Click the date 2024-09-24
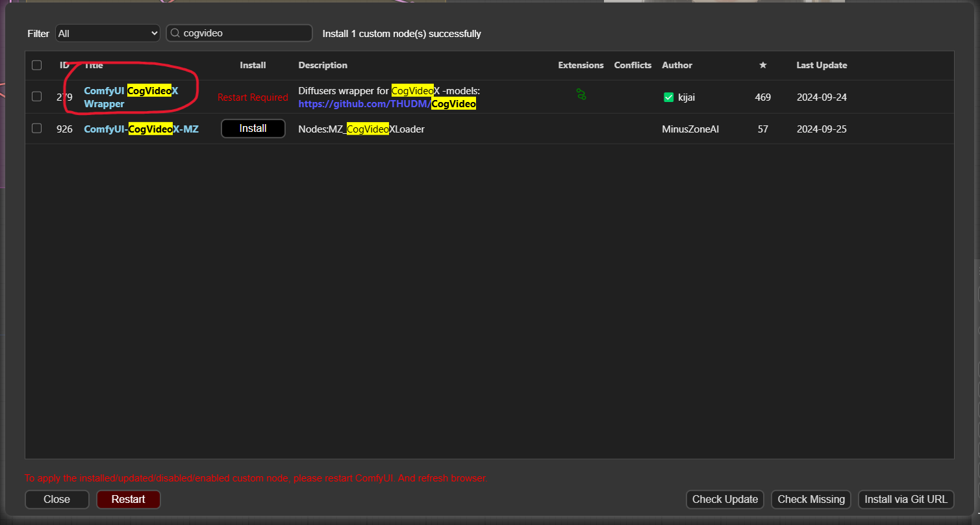The height and width of the screenshot is (525, 980). 822,97
